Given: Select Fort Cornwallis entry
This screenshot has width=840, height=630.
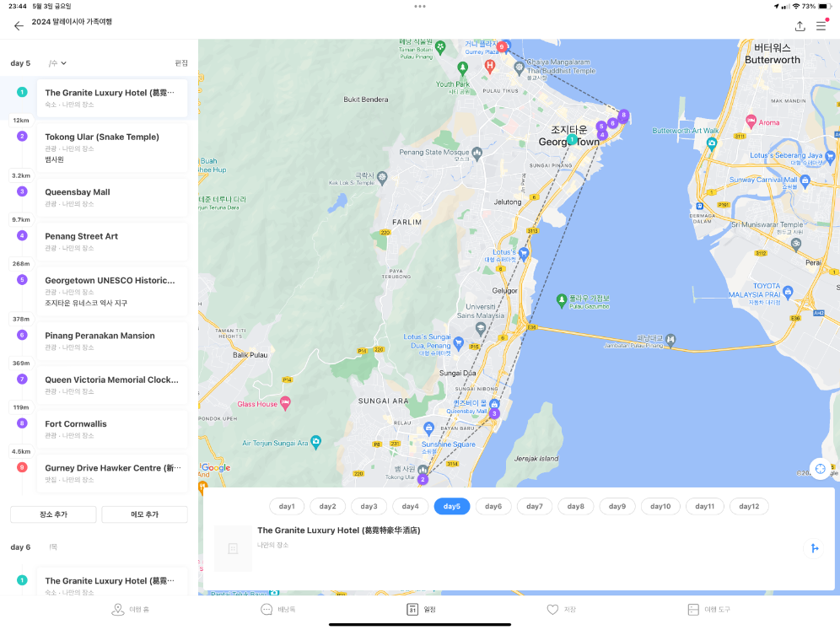Looking at the screenshot, I should point(112,429).
